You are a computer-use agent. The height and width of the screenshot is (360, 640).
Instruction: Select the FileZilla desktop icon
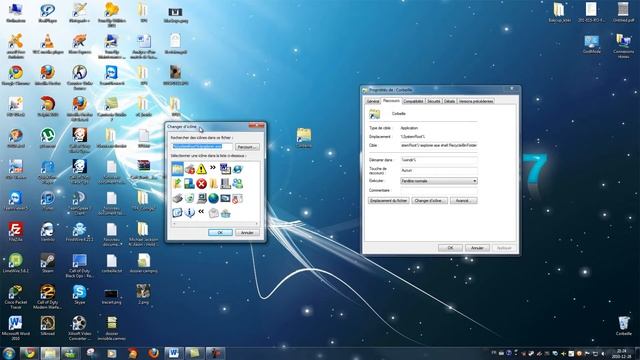tap(16, 232)
